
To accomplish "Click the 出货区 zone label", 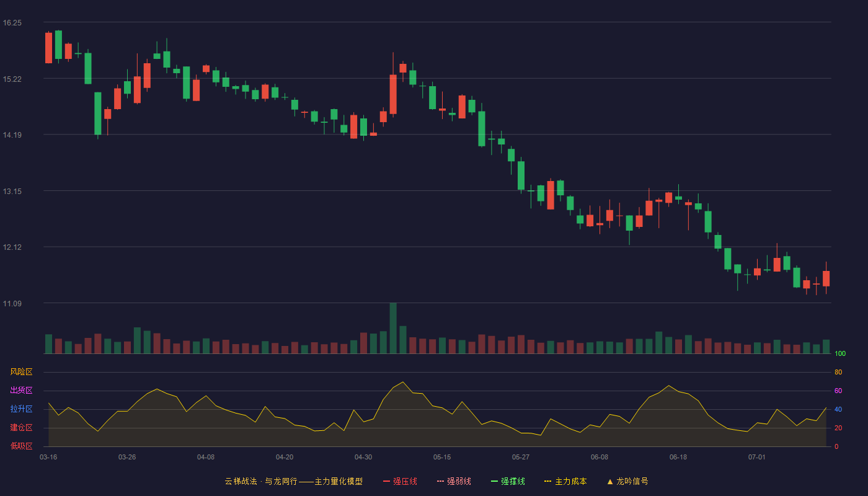I will pos(21,391).
